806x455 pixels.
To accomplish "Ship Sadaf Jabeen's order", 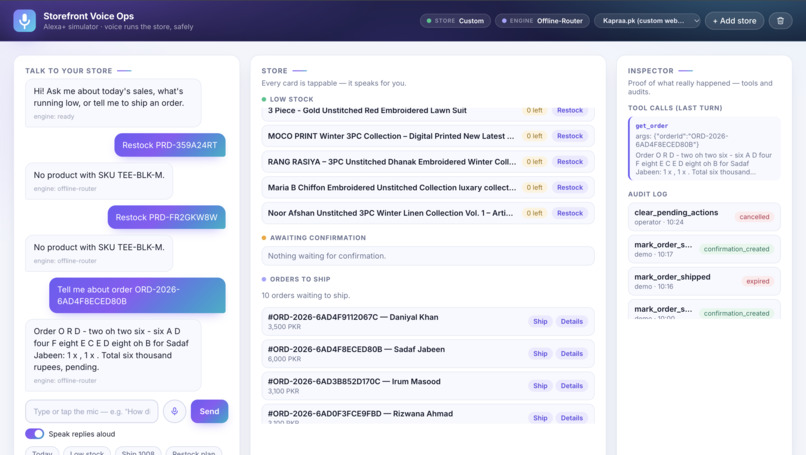I will (540, 353).
